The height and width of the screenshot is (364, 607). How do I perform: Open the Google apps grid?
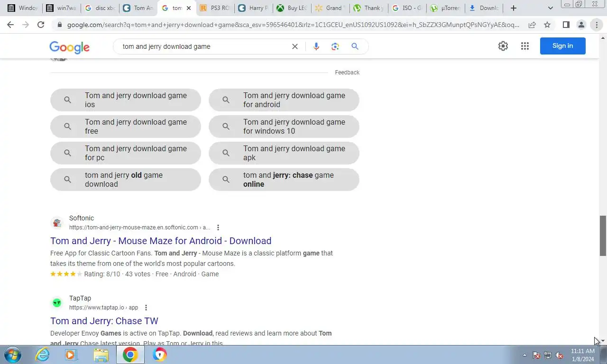tap(525, 46)
